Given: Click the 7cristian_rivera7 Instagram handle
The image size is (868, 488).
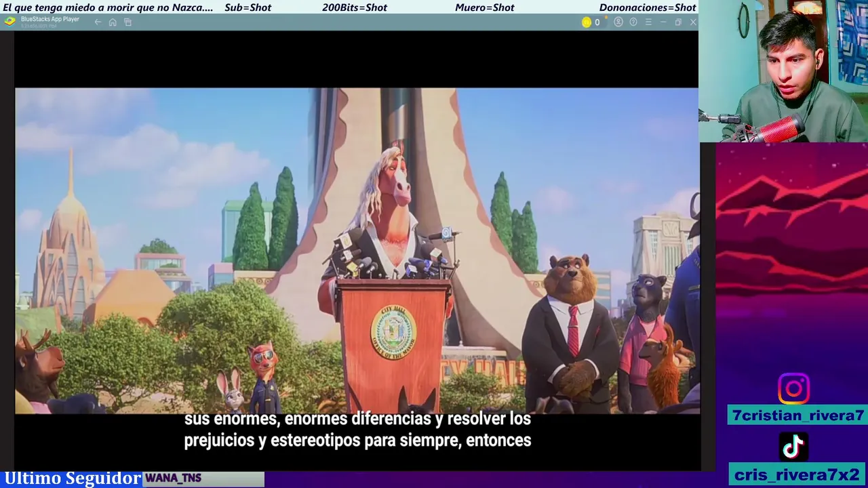Looking at the screenshot, I should [797, 415].
